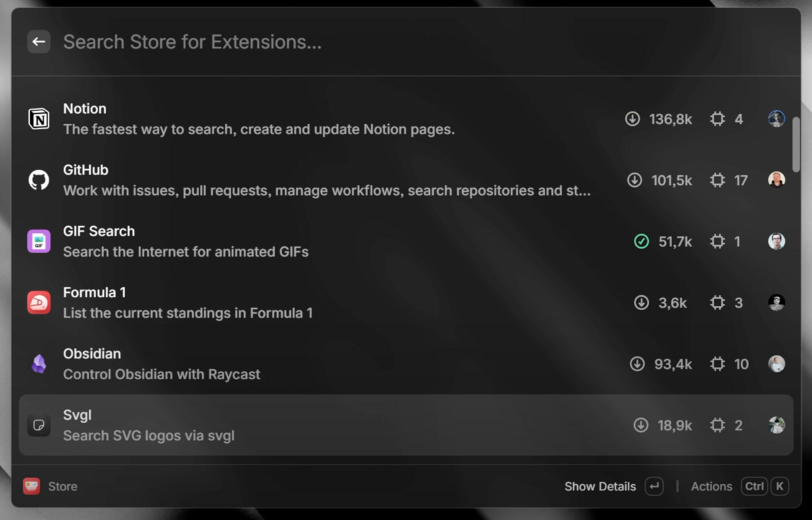Viewport: 812px width, 520px height.
Task: Click the commands chip icon for GIF Search
Action: point(717,242)
